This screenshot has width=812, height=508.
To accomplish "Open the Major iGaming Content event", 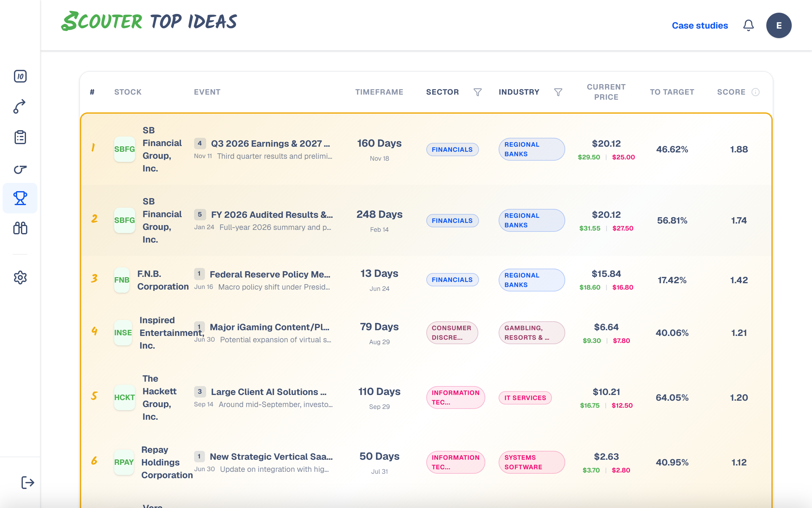I will pos(269,327).
